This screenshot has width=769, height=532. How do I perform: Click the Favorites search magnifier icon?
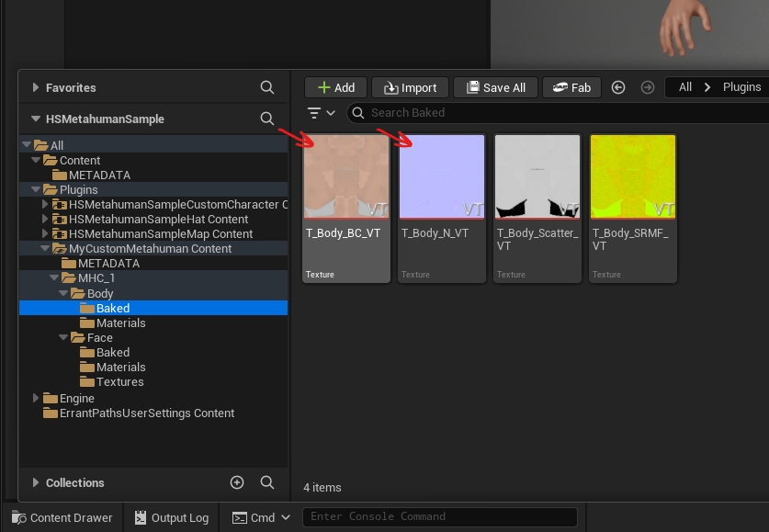266,87
